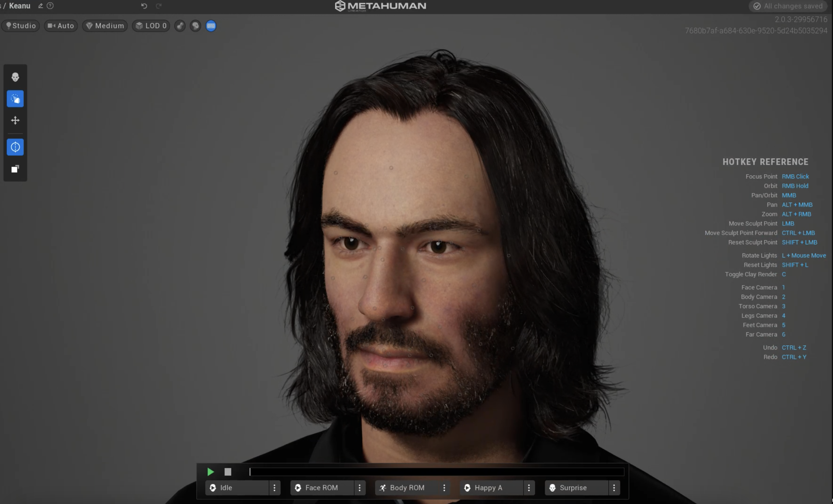Screen dimensions: 833x504
Task: Open the Auto camera dropdown
Action: (x=61, y=26)
